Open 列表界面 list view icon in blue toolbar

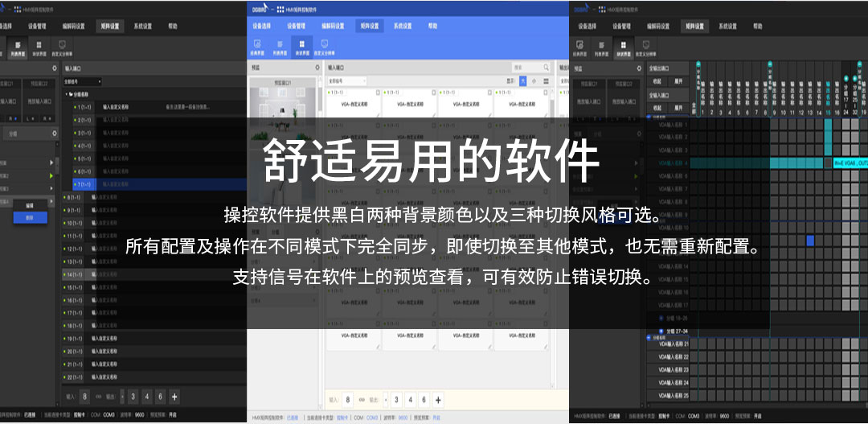tap(280, 47)
